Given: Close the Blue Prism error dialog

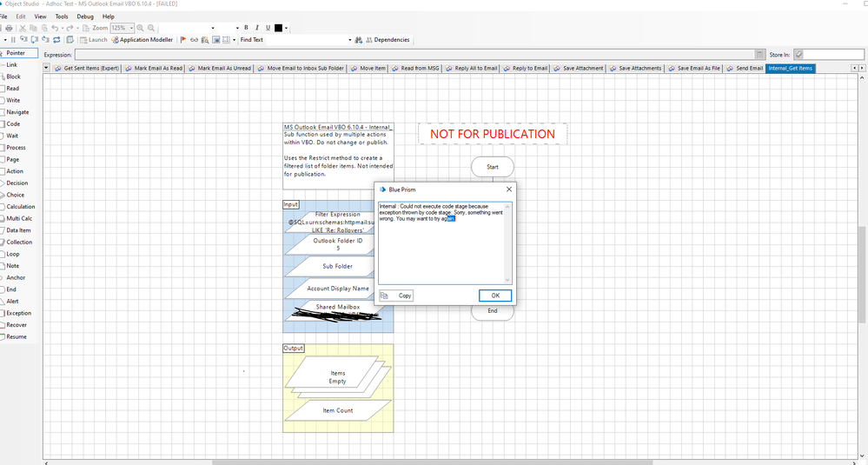Looking at the screenshot, I should click(x=509, y=189).
